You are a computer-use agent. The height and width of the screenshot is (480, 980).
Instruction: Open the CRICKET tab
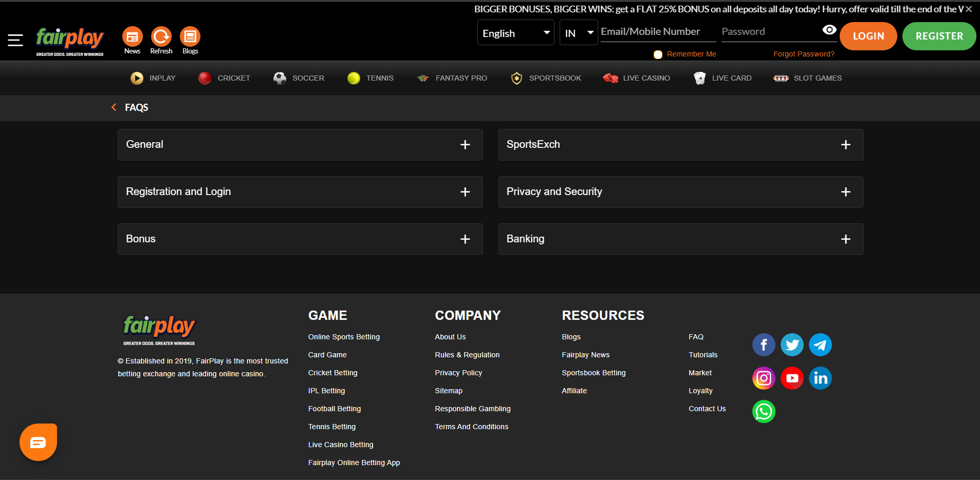[225, 78]
